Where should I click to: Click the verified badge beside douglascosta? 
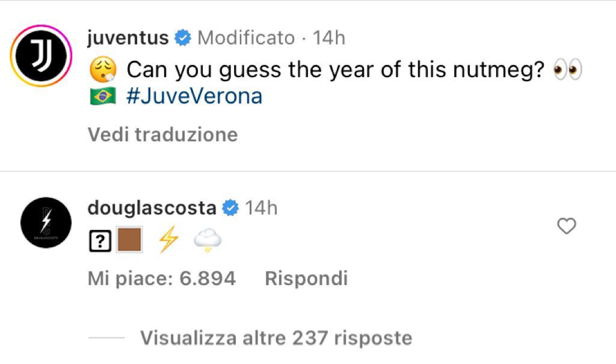(230, 209)
